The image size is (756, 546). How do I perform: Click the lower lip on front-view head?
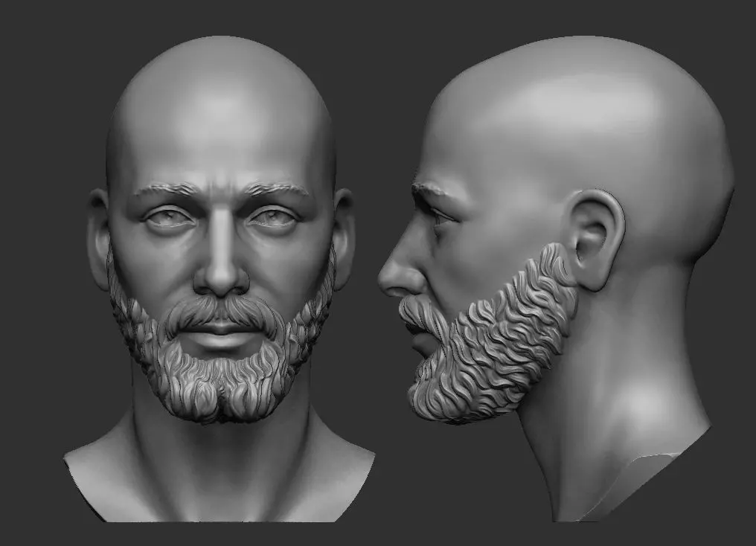coord(220,341)
